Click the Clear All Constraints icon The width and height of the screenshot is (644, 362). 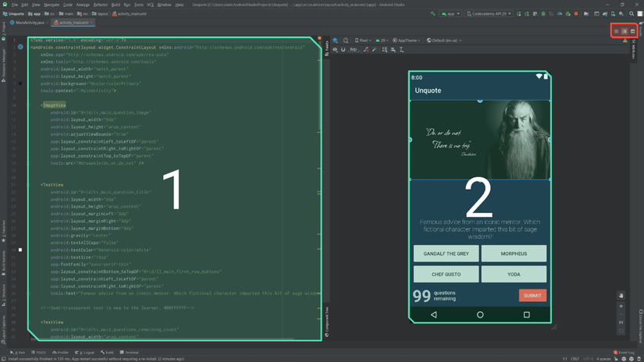pyautogui.click(x=366, y=50)
